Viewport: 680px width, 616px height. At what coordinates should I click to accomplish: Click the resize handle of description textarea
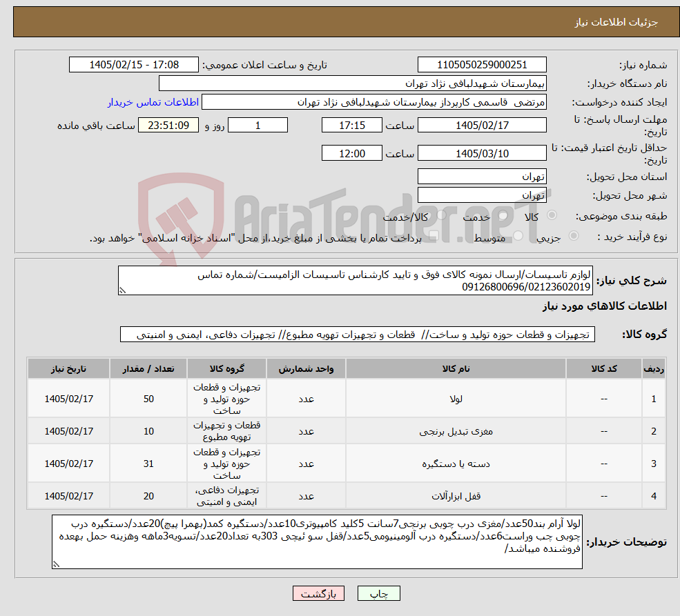tap(122, 290)
